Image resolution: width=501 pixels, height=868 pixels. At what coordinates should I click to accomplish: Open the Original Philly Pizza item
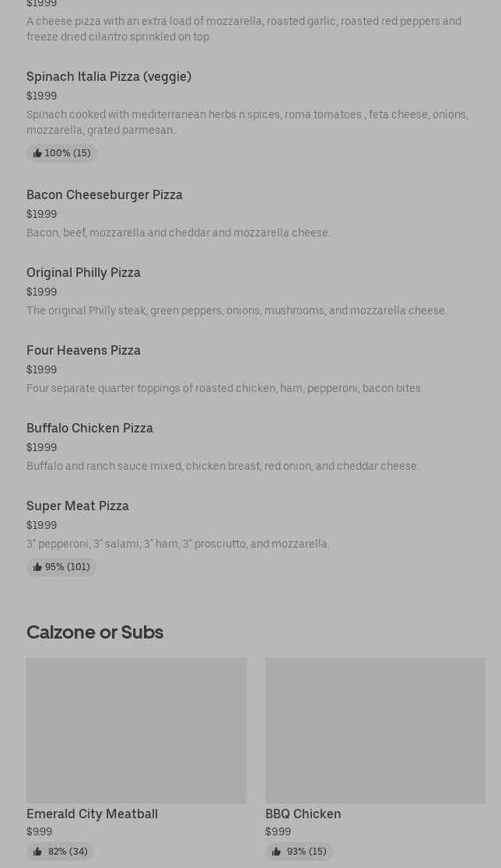[83, 272]
